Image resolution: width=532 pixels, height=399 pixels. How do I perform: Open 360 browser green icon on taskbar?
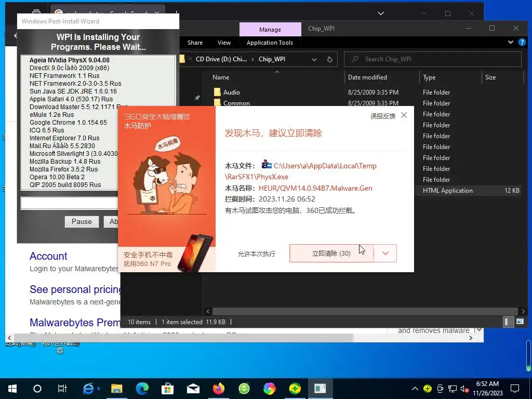(244, 389)
